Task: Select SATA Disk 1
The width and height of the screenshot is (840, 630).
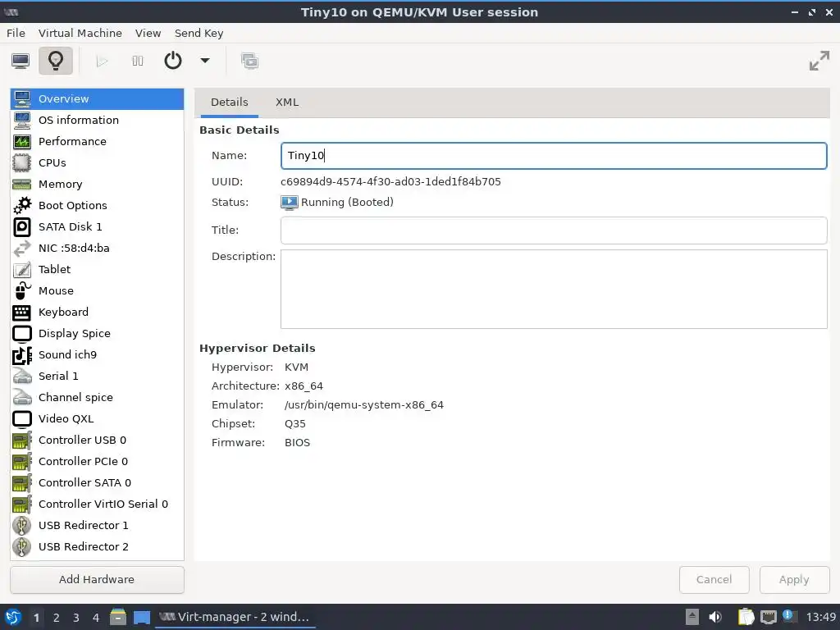Action: click(x=97, y=226)
